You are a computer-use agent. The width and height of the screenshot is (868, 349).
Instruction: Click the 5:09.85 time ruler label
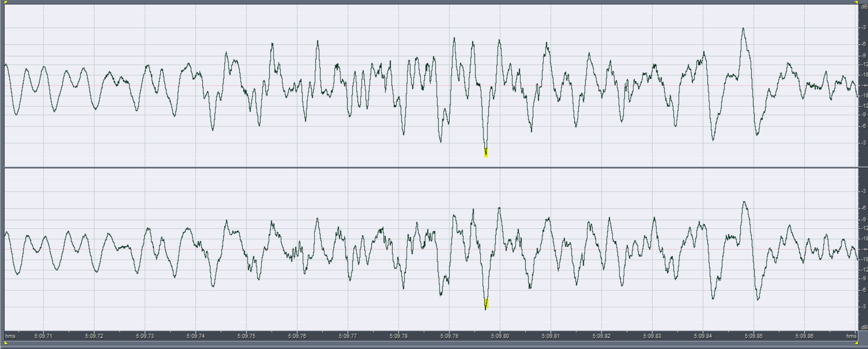754,336
